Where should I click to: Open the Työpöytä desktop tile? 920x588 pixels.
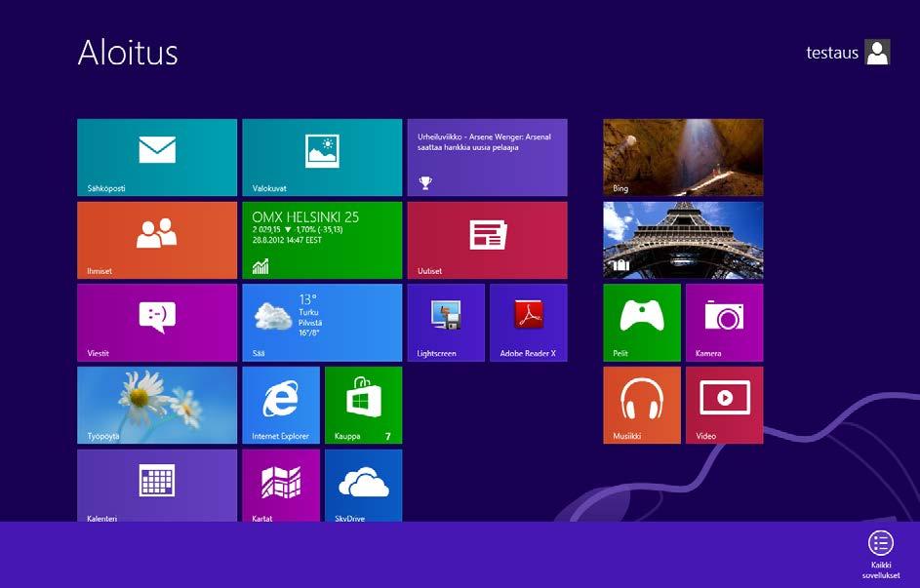[x=157, y=406]
